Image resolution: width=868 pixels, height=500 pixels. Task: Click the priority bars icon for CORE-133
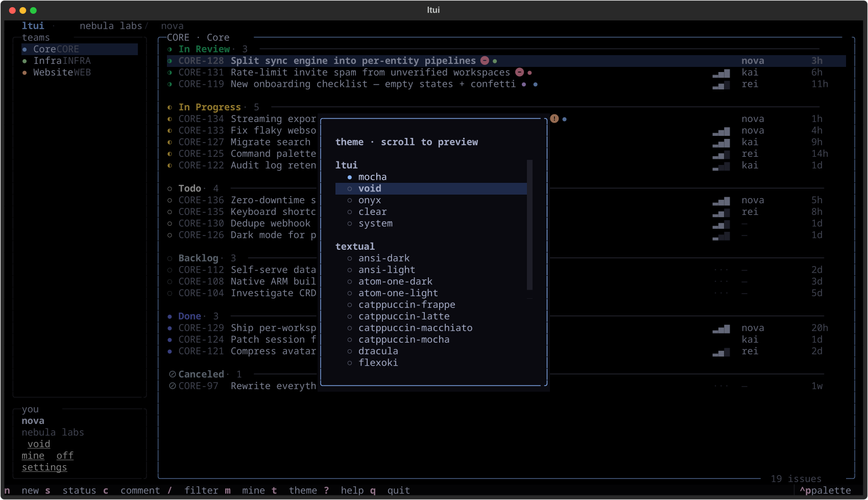(x=721, y=132)
